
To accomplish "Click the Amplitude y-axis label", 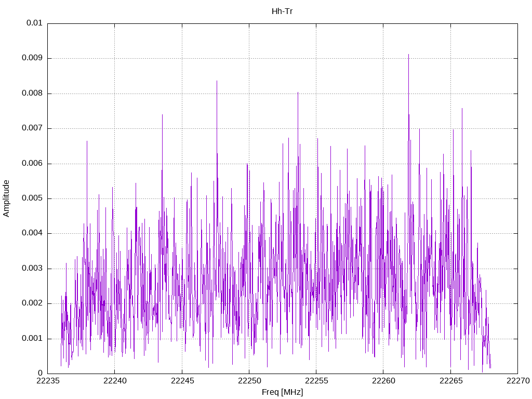I will click(x=6, y=198).
